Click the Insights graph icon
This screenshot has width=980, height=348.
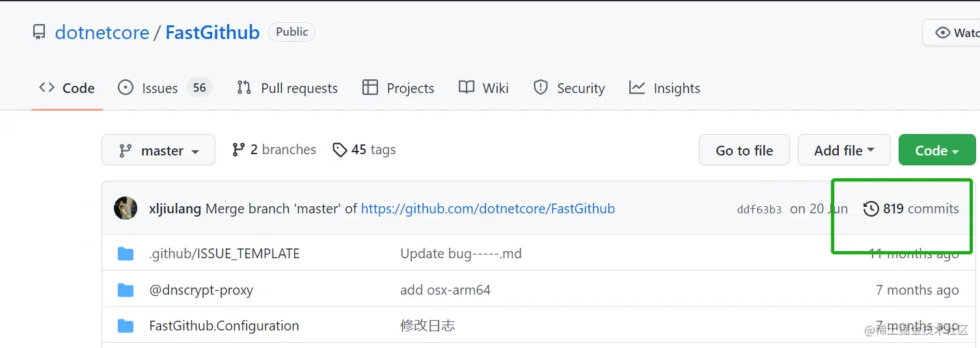point(637,87)
